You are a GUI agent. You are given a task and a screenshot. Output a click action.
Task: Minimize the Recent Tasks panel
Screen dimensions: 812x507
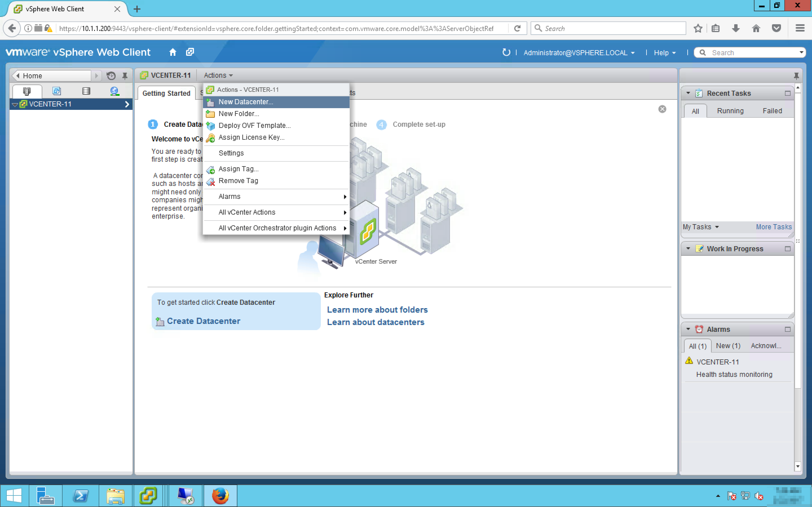tap(787, 93)
